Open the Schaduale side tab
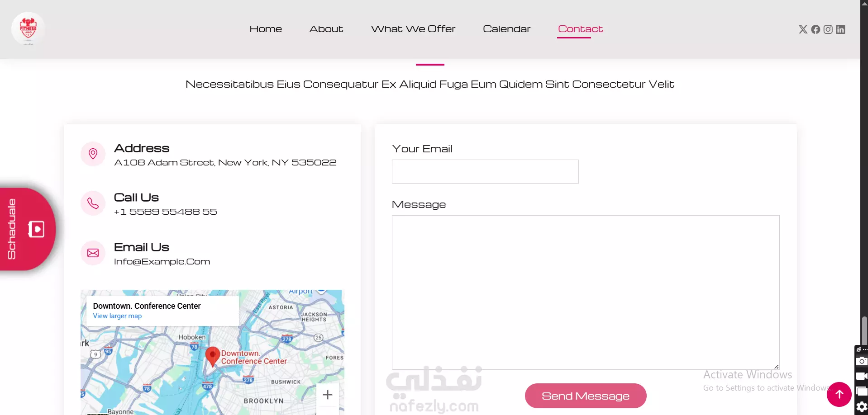This screenshot has height=415, width=868. tap(27, 229)
